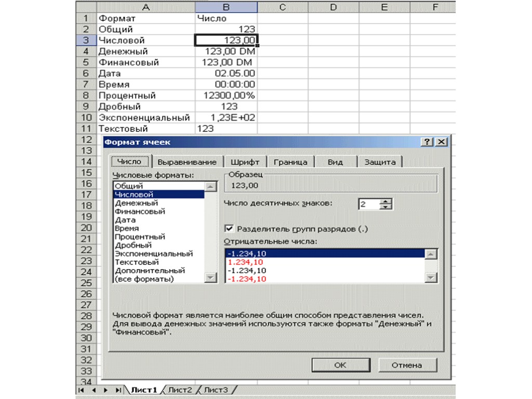Click cell with 123,00 DM in Денежный row
532x399 pixels.
pos(227,51)
